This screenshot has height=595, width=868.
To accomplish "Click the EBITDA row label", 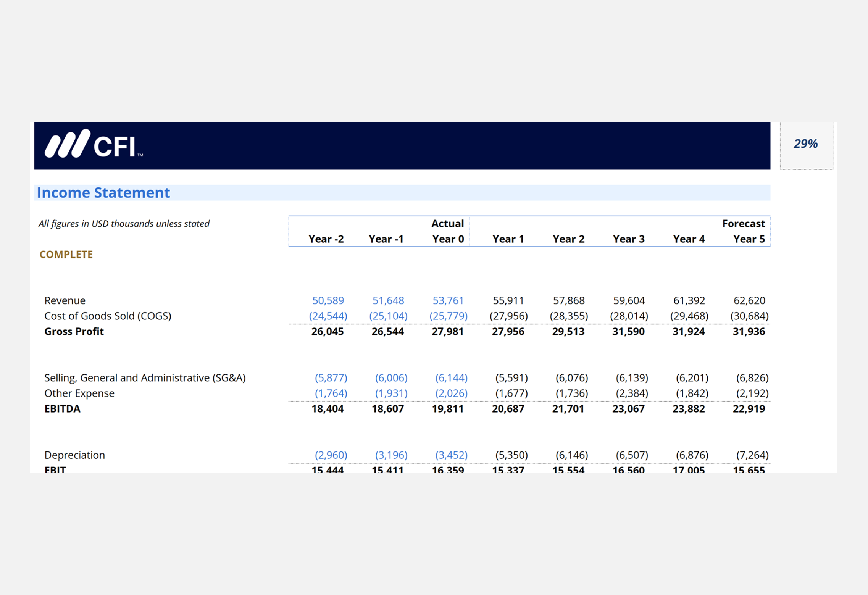I will point(62,409).
